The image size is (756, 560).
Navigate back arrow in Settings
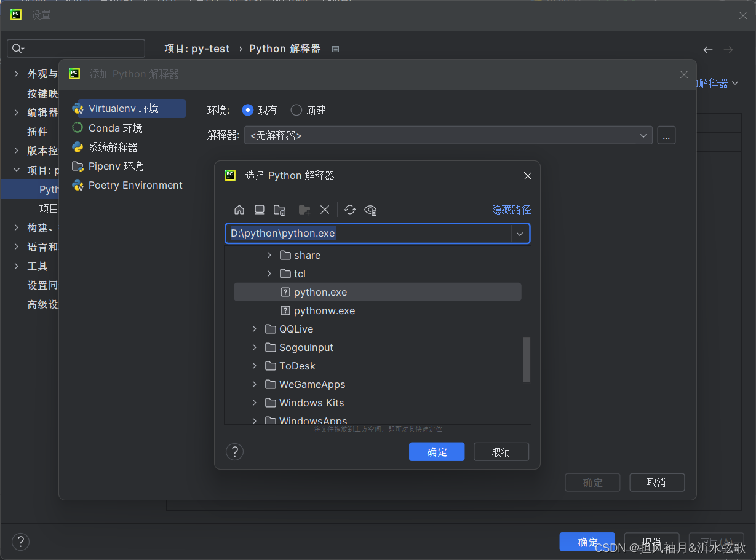pyautogui.click(x=708, y=49)
